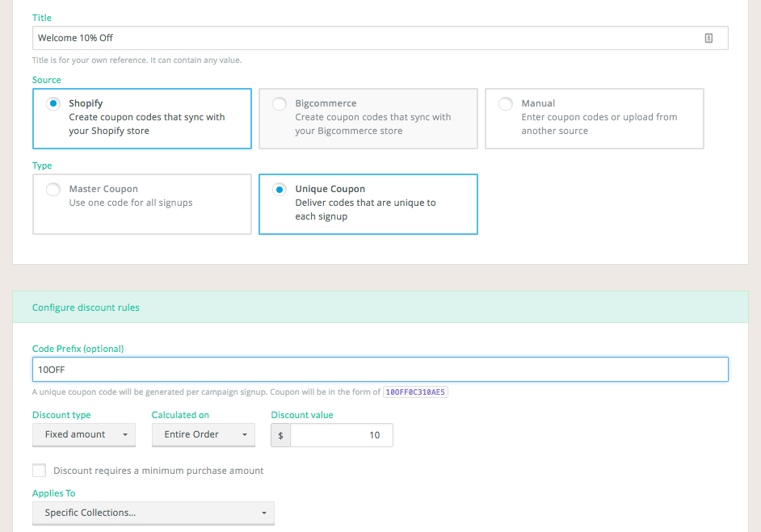
Task: Choose Bigcommerce as the coupon source
Action: (279, 103)
